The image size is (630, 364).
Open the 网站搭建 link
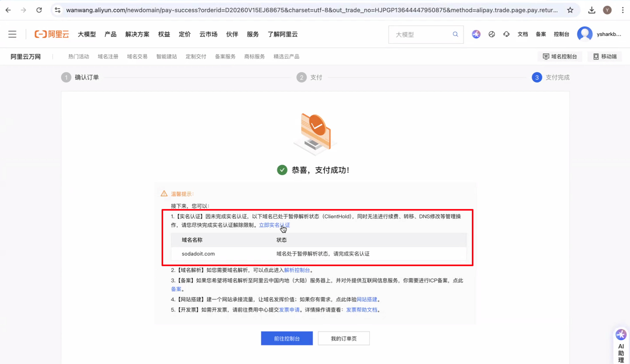click(367, 299)
